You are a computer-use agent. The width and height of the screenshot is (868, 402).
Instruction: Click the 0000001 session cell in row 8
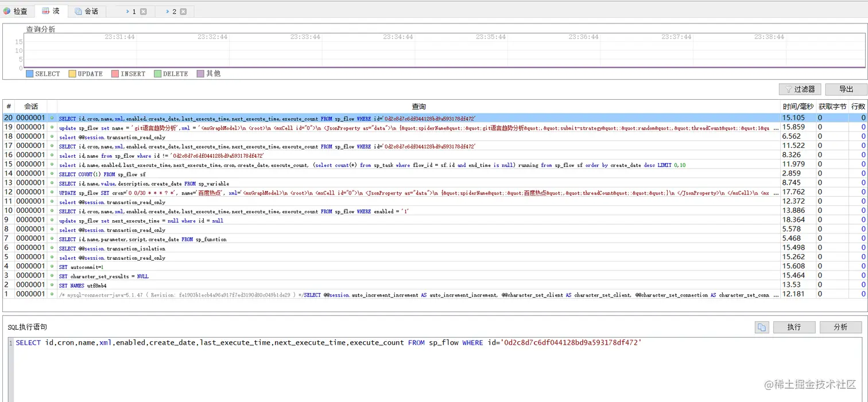point(30,229)
